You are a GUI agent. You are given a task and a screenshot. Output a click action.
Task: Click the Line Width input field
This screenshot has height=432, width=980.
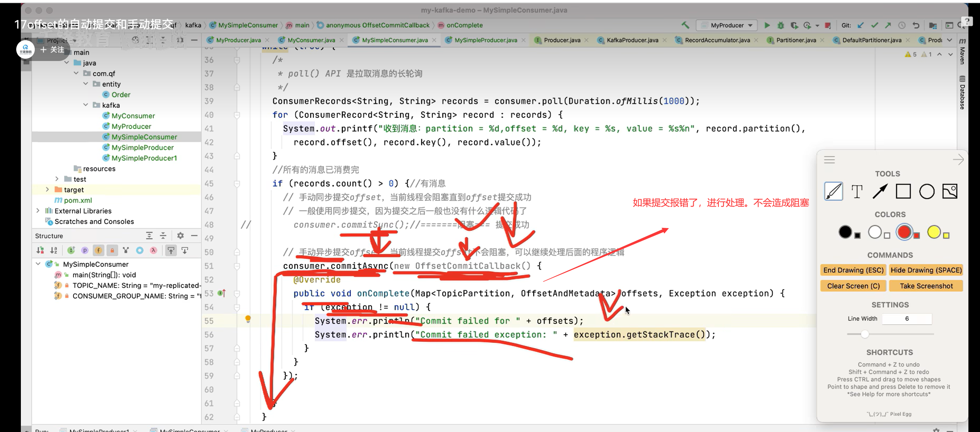pyautogui.click(x=907, y=319)
